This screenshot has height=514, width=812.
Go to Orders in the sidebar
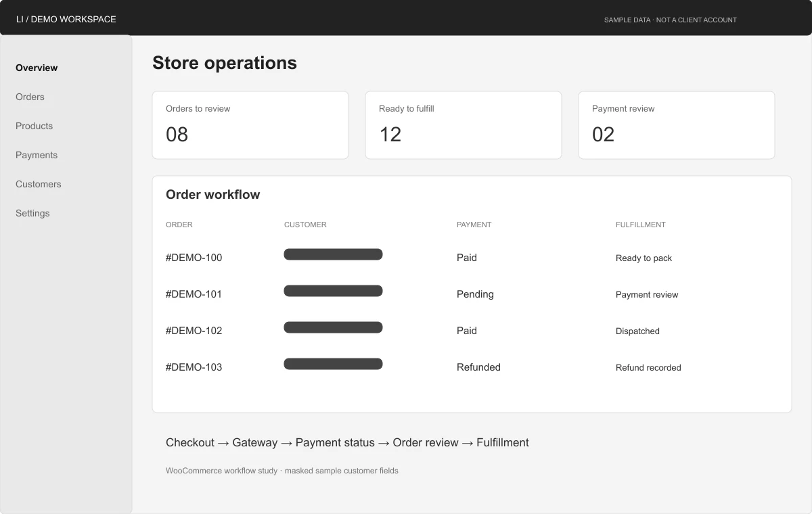point(30,97)
